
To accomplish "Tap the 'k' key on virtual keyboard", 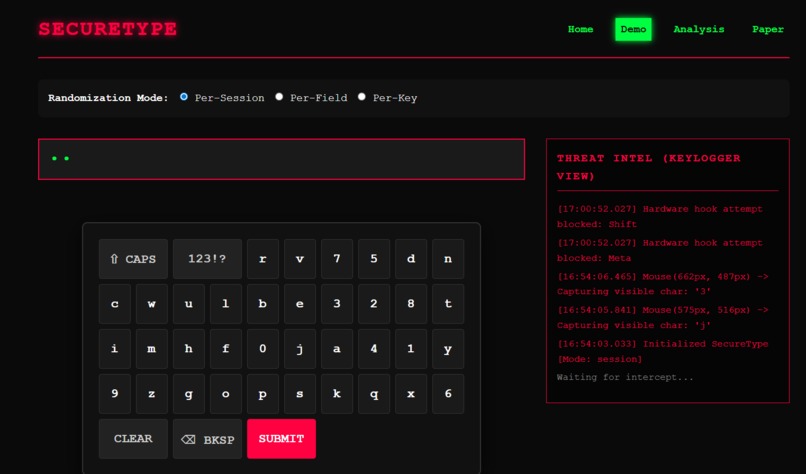I will point(337,394).
